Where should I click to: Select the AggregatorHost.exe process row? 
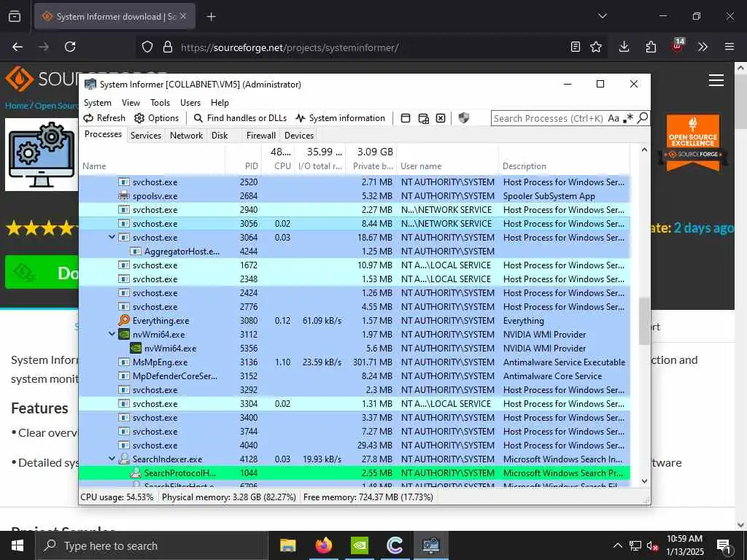[x=354, y=251]
